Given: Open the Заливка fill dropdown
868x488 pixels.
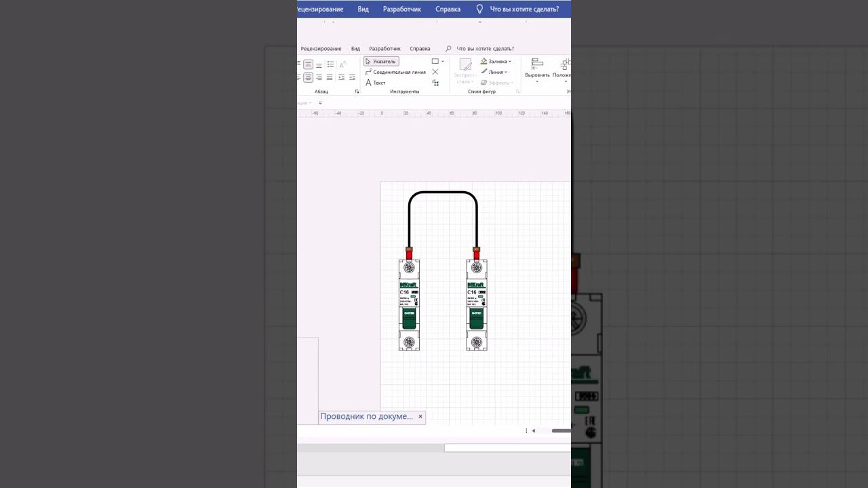Looking at the screenshot, I should pos(496,62).
